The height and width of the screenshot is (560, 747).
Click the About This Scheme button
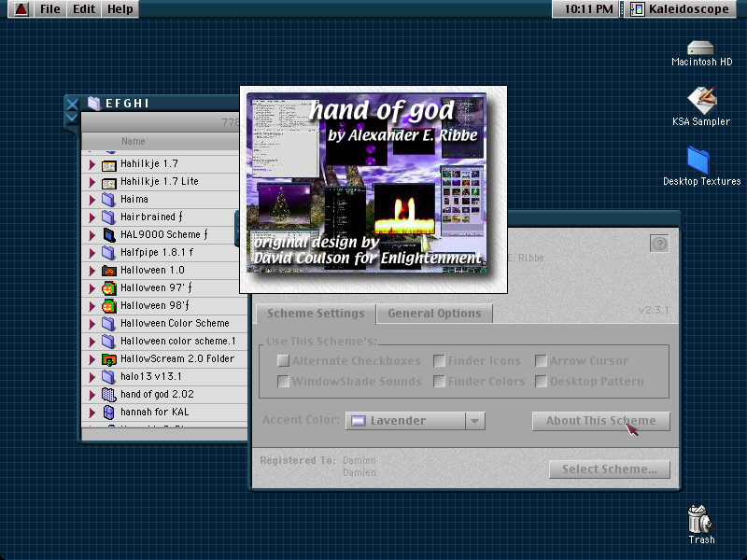600,421
